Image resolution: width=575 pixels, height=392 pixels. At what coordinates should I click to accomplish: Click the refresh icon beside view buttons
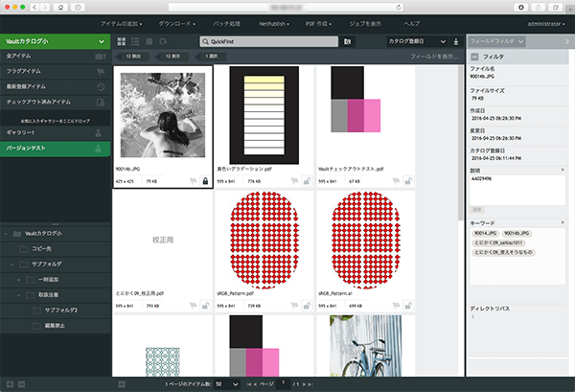[163, 41]
